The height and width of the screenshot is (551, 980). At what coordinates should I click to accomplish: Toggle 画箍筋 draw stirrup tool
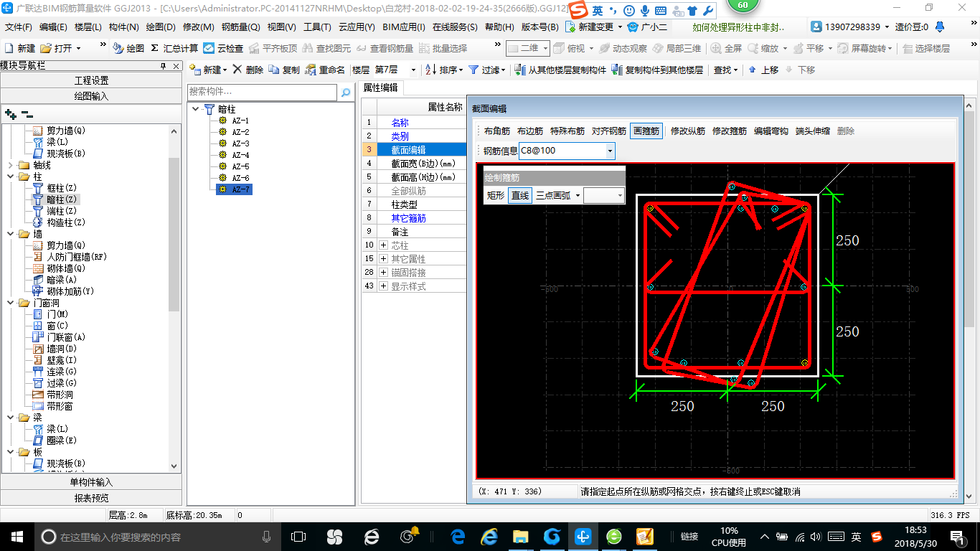(646, 131)
